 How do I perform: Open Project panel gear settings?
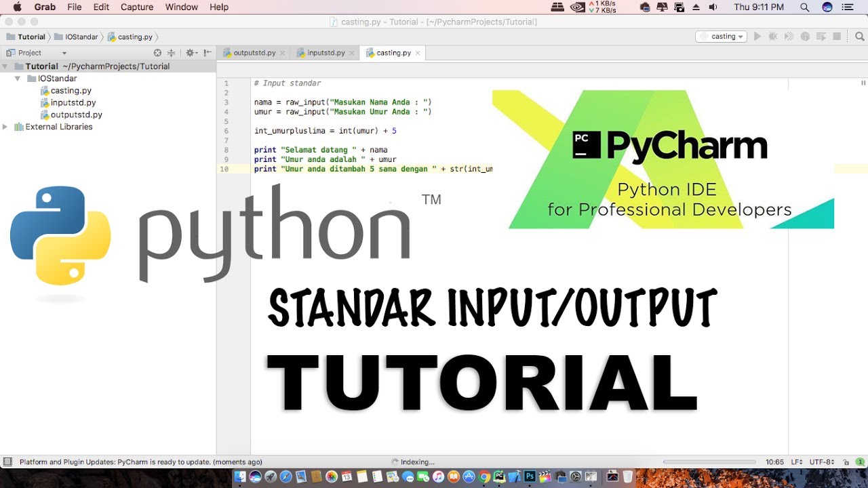191,53
